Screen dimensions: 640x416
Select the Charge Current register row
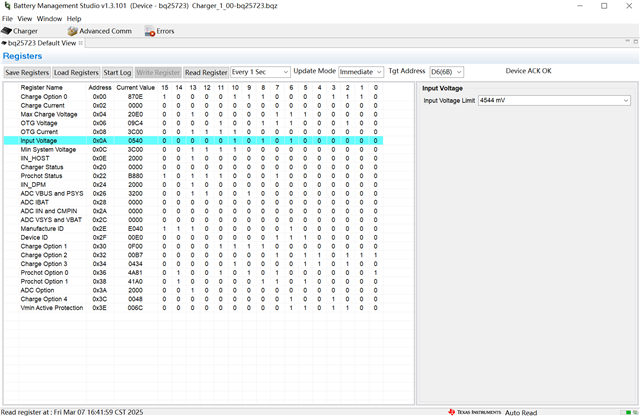tap(193, 105)
